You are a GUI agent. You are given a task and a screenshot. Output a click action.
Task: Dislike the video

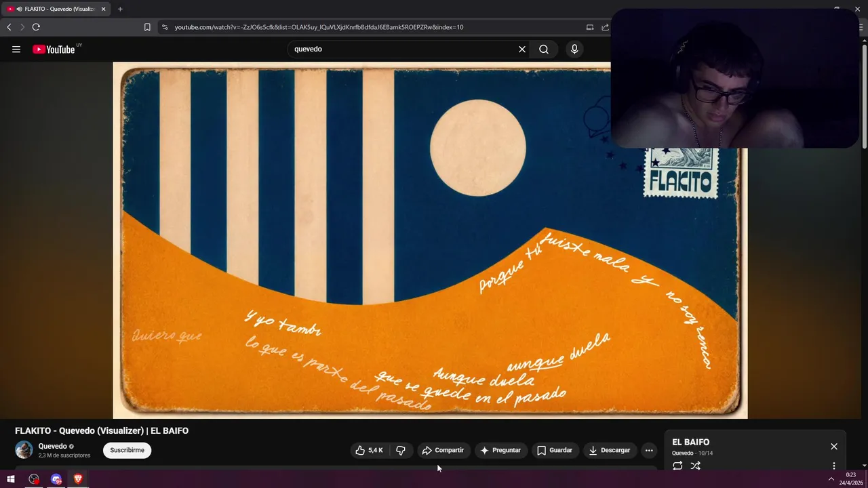[x=401, y=450]
